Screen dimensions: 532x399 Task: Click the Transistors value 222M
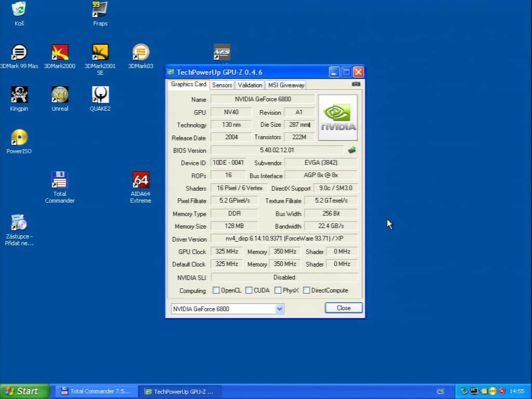coord(299,137)
